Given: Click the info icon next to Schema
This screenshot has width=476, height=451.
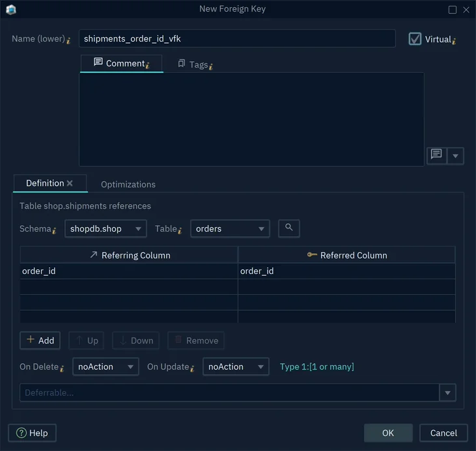Looking at the screenshot, I should tap(54, 230).
